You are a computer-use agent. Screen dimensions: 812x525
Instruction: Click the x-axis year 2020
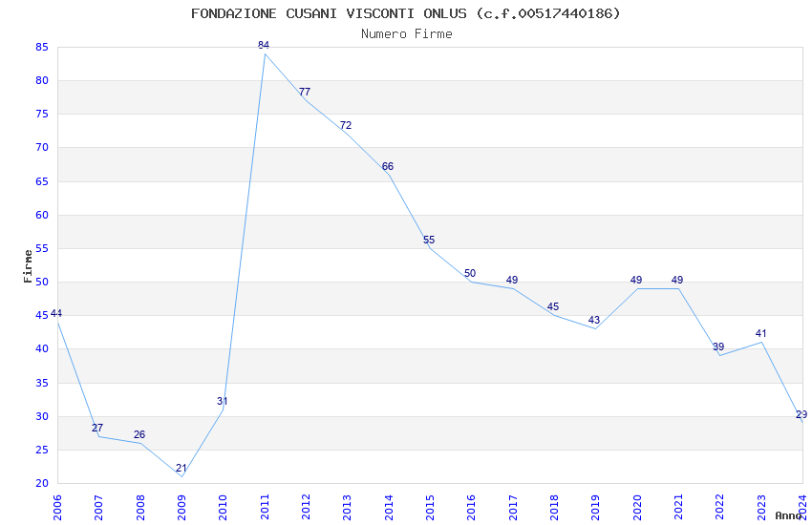pos(637,507)
